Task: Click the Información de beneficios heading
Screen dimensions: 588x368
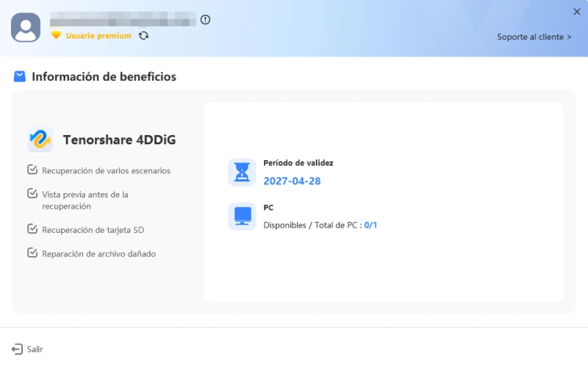Action: (104, 76)
